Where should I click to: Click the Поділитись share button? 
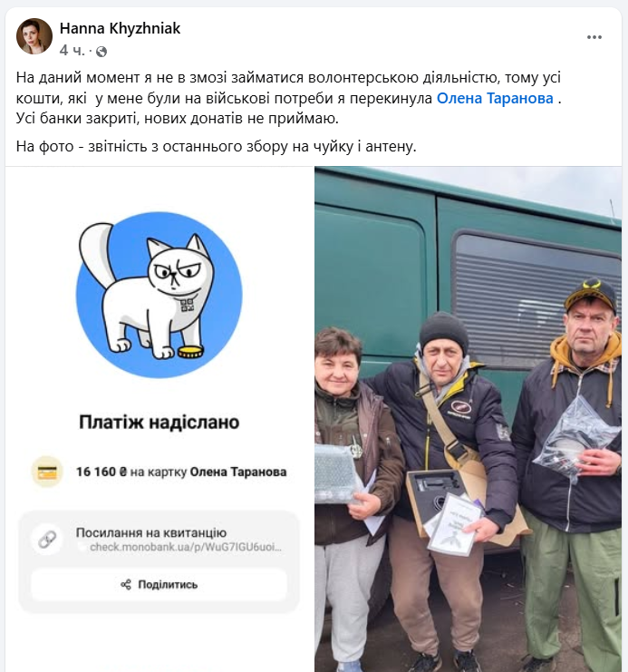click(x=159, y=585)
